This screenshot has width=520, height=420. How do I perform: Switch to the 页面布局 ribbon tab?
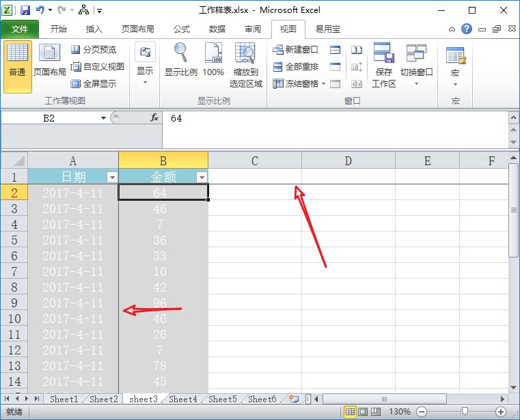[137, 29]
